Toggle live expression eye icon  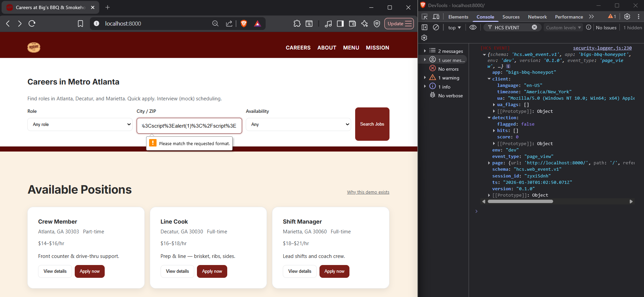click(473, 27)
